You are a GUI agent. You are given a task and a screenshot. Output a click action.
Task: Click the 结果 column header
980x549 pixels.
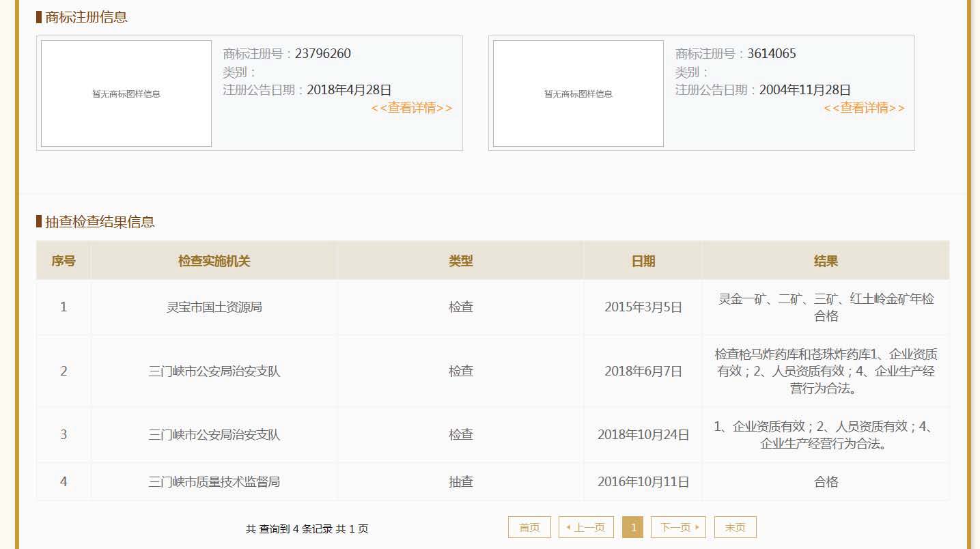point(826,261)
